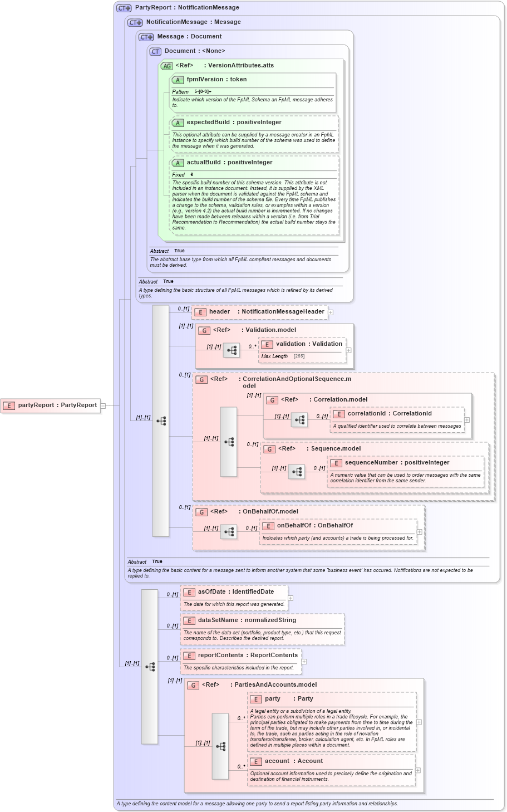Click the G icon of Correlation.model

pyautogui.click(x=272, y=400)
